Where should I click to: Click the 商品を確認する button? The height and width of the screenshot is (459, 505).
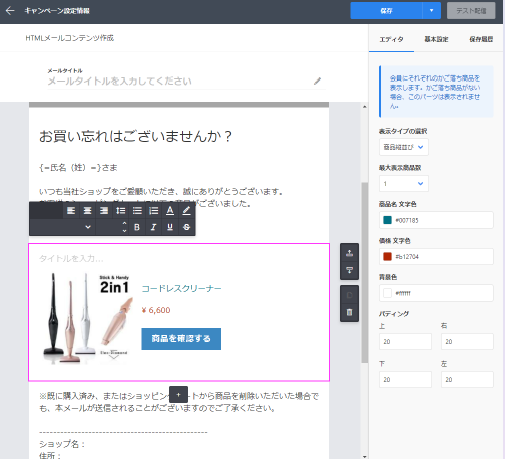click(181, 339)
